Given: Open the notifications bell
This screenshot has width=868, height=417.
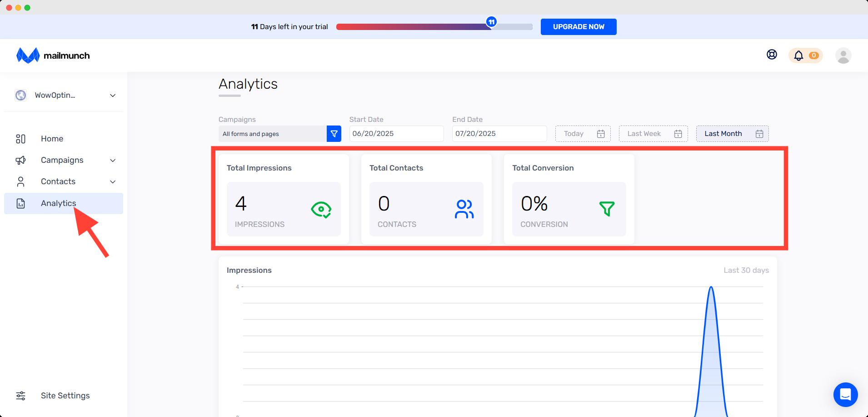Looking at the screenshot, I should [x=798, y=55].
